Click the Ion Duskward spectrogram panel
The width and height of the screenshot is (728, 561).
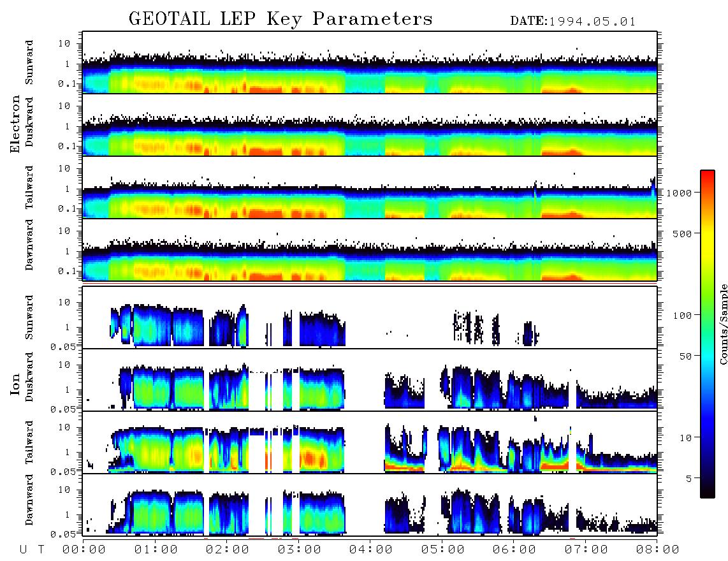click(370, 380)
